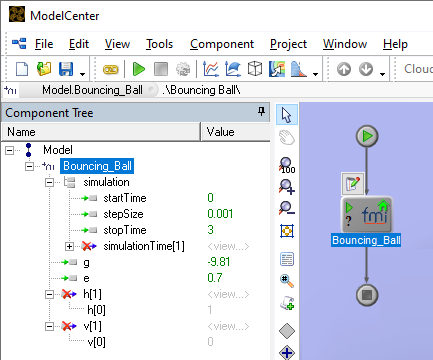The height and width of the screenshot is (360, 433).
Task: Zoom to 100 percent
Action: coord(287,165)
